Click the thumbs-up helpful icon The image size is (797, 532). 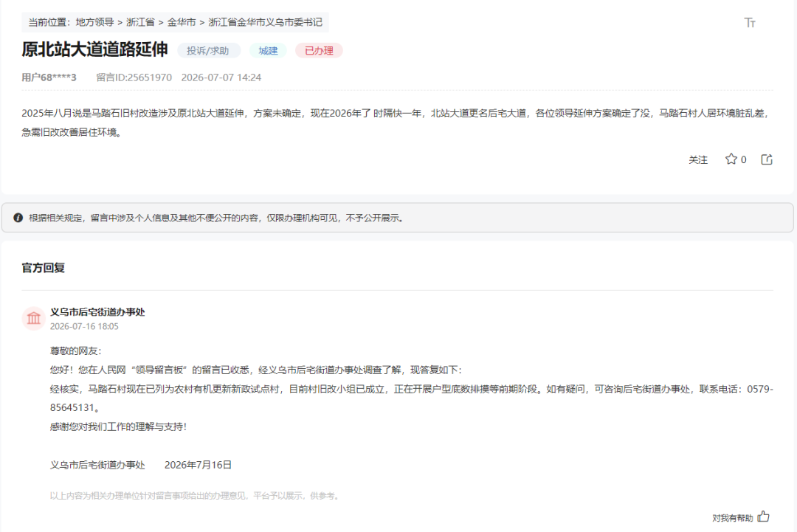(764, 517)
